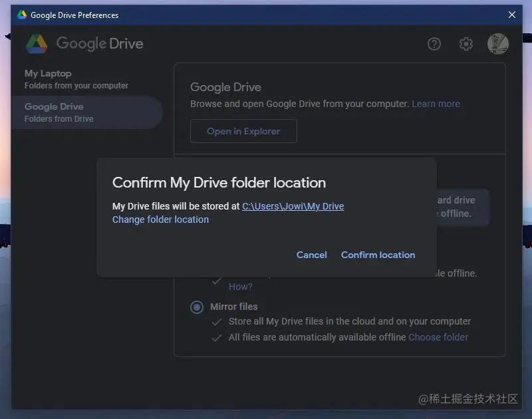Click 'Browse and open Google Drive' description text
The image size is (532, 419).
click(x=300, y=104)
